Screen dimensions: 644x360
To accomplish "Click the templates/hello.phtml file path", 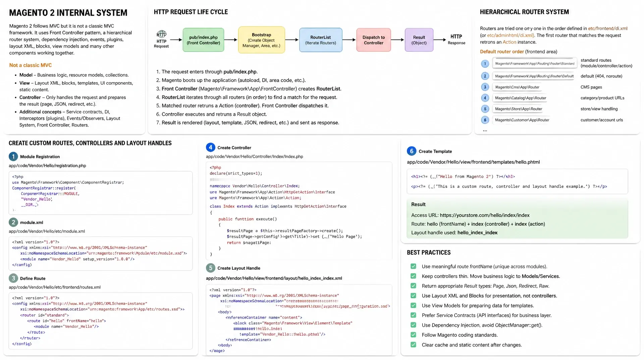I will point(473,162).
